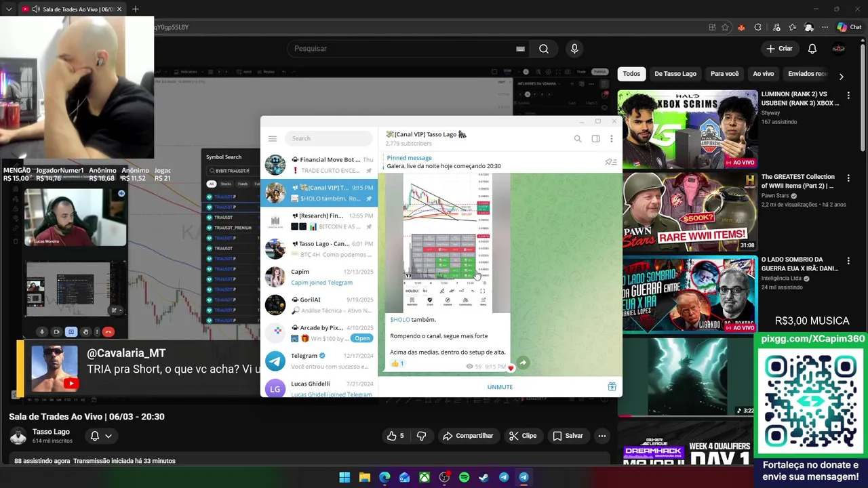Search in the Telegram channel

pos(578,138)
